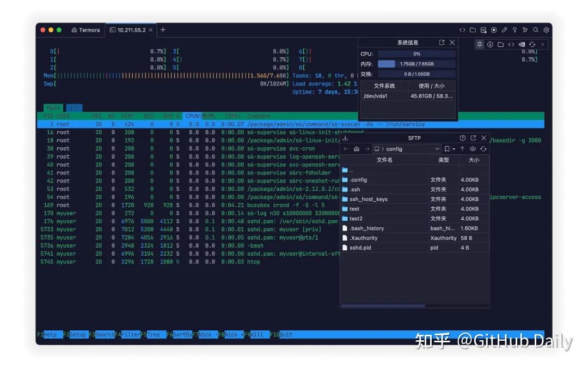Go to home directory in SFTP
Viewport: 588px width, 368px height.
click(x=357, y=149)
